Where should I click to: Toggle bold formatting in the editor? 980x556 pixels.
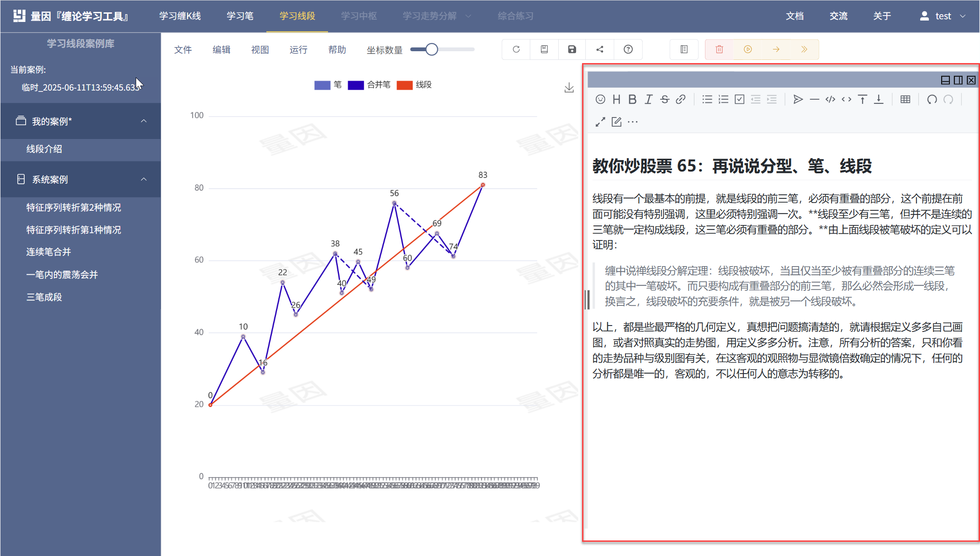[632, 99]
